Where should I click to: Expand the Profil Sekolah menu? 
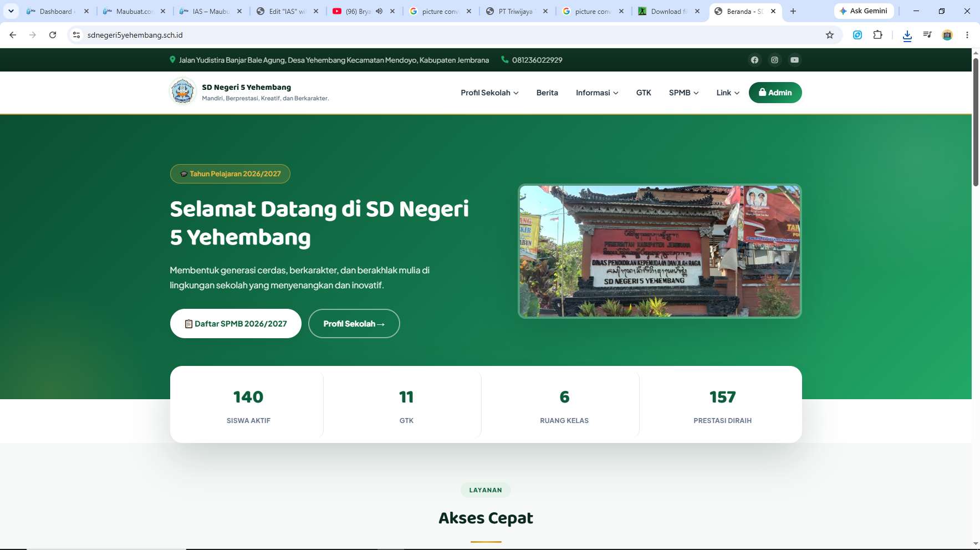[x=489, y=93]
